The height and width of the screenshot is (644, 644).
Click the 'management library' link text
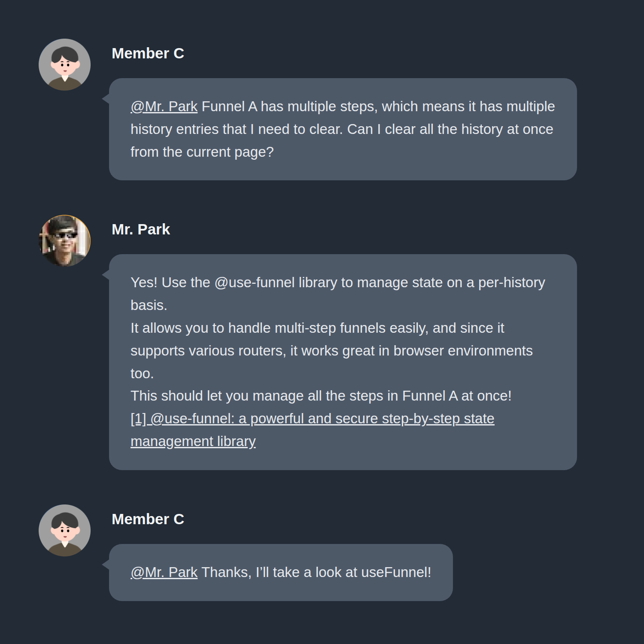click(193, 441)
